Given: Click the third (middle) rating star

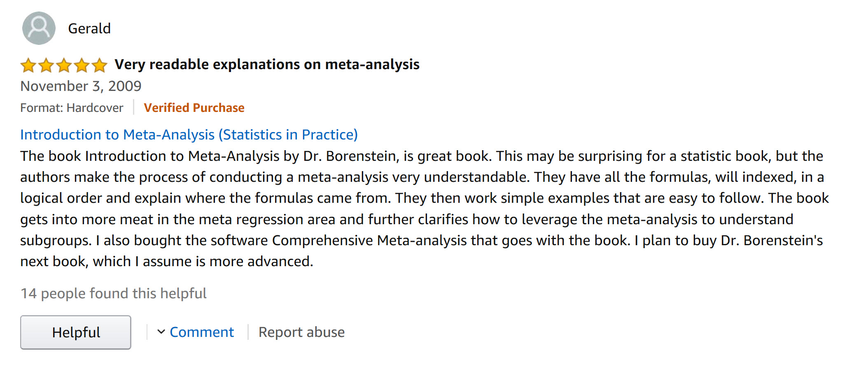Looking at the screenshot, I should (64, 65).
